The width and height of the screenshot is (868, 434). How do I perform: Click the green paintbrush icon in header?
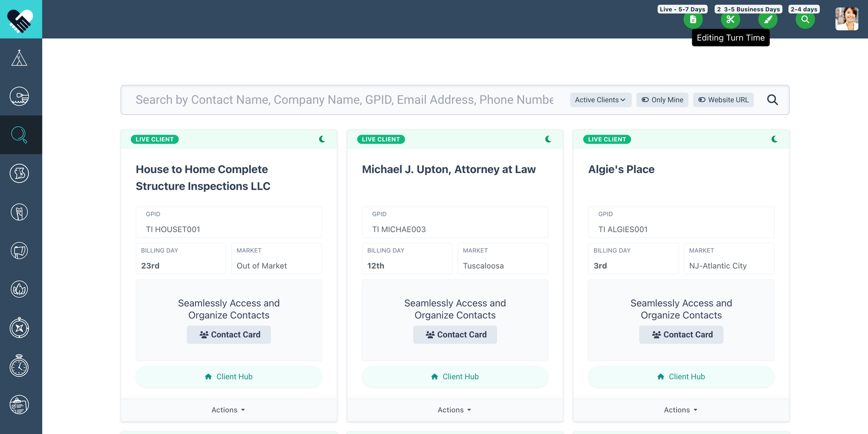768,19
